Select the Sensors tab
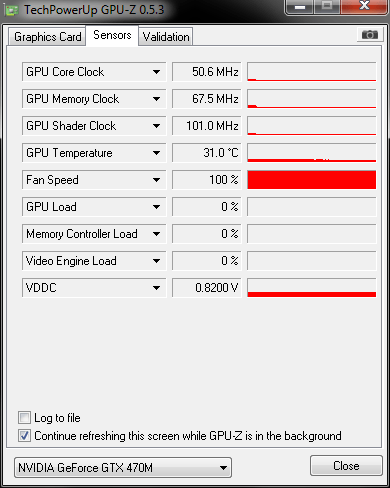Image resolution: width=390 pixels, height=488 pixels. (112, 35)
